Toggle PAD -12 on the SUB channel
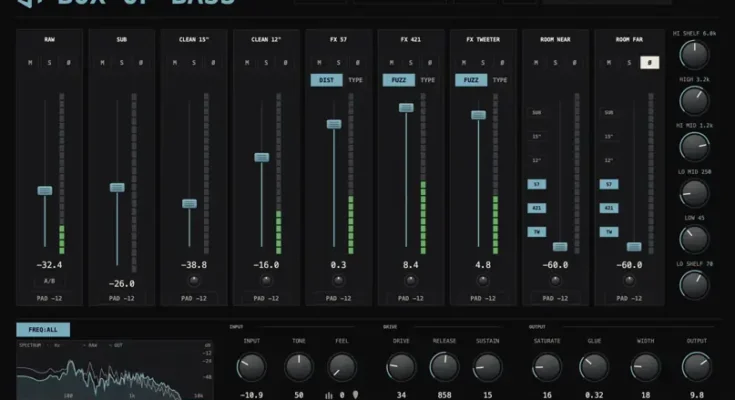Image resolution: width=735 pixels, height=400 pixels. pyautogui.click(x=121, y=298)
